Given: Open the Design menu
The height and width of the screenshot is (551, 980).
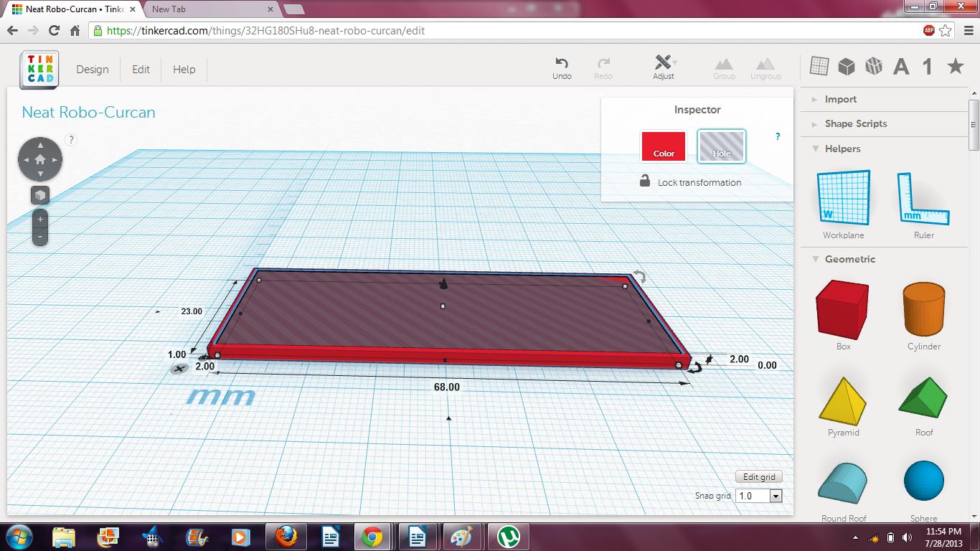Looking at the screenshot, I should tap(93, 70).
